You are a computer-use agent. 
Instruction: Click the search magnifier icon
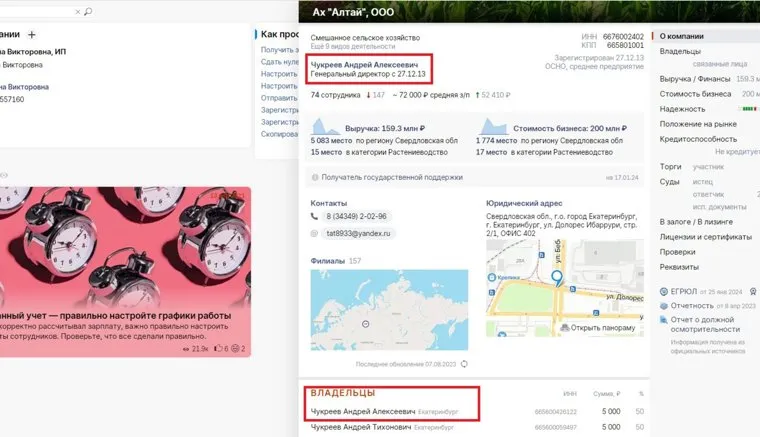click(x=88, y=12)
